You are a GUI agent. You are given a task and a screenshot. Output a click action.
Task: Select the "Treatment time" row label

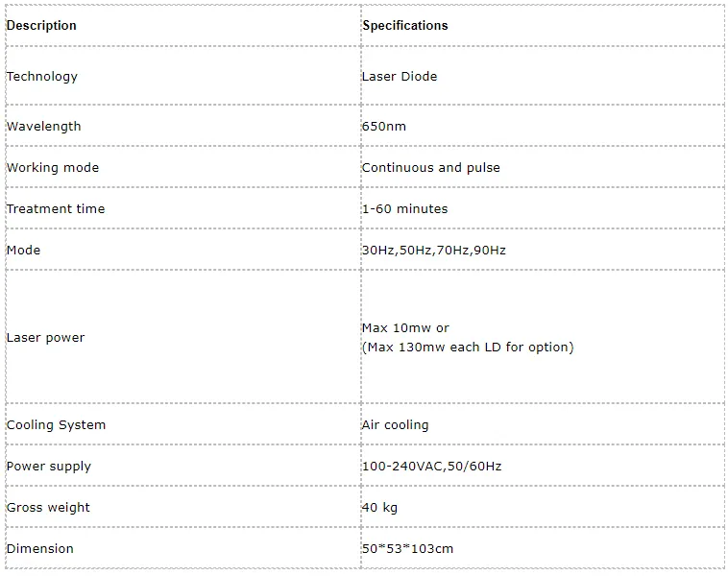tap(56, 209)
